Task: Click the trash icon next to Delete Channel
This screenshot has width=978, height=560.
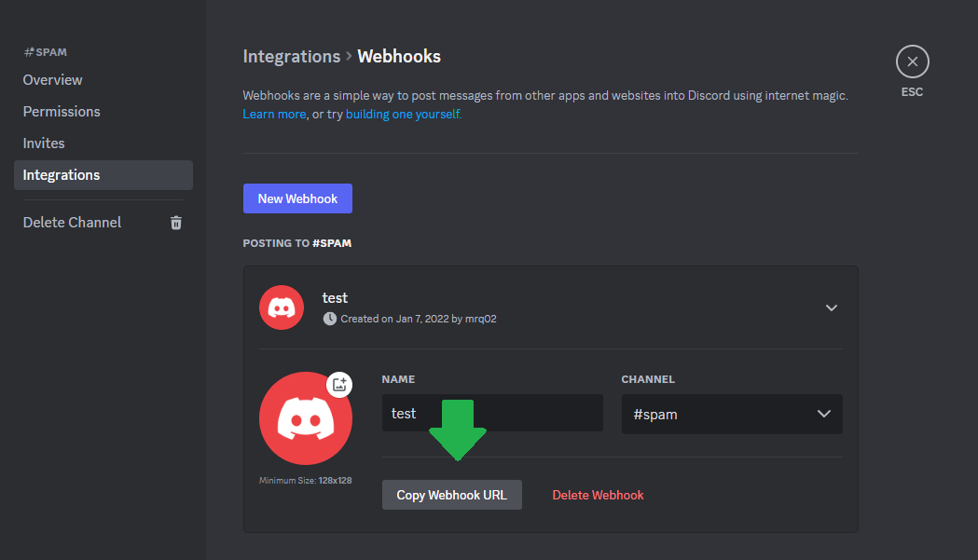Action: coord(176,223)
